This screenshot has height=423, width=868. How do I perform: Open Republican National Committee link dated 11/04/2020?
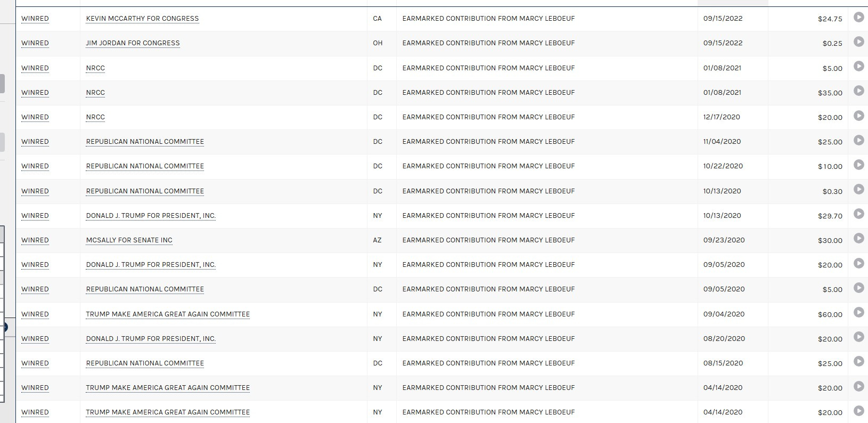(x=145, y=142)
